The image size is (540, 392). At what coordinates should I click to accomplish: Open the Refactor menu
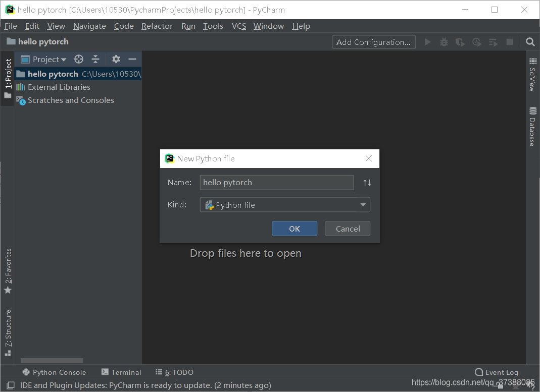157,26
